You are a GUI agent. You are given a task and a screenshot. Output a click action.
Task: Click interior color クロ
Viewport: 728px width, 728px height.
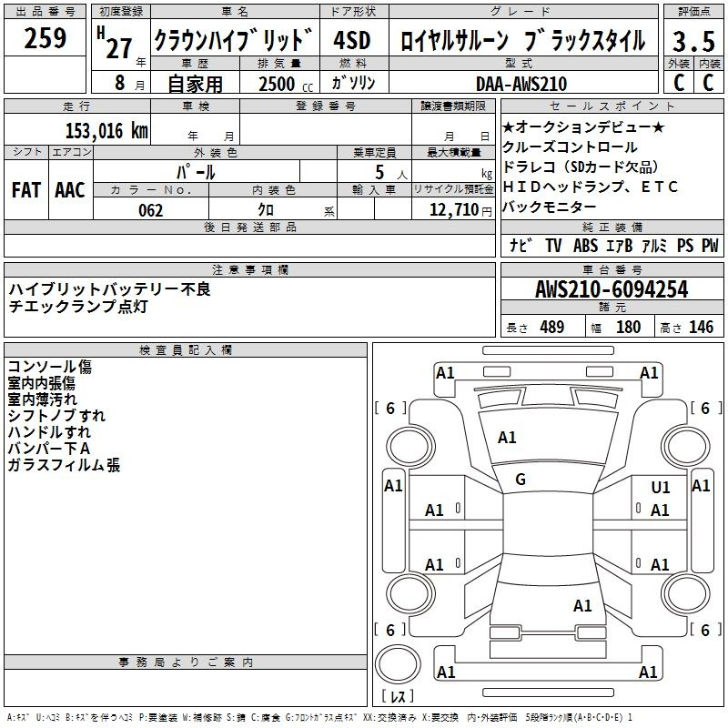click(266, 210)
